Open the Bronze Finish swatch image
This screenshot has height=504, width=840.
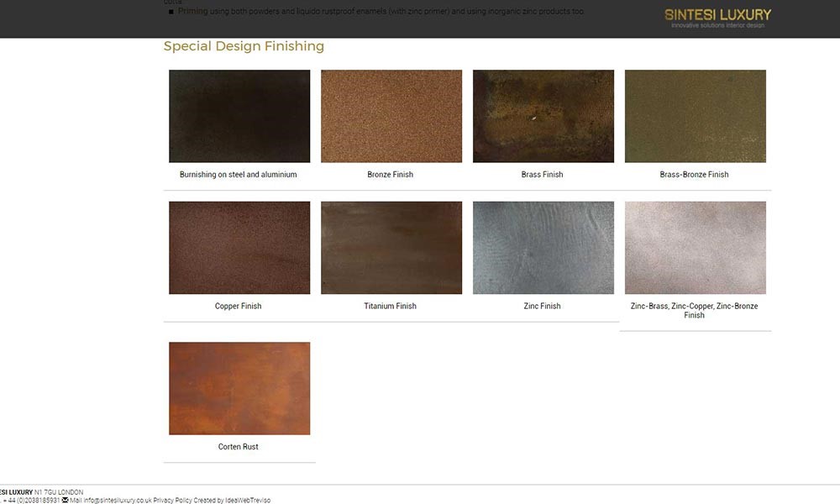coord(391,116)
